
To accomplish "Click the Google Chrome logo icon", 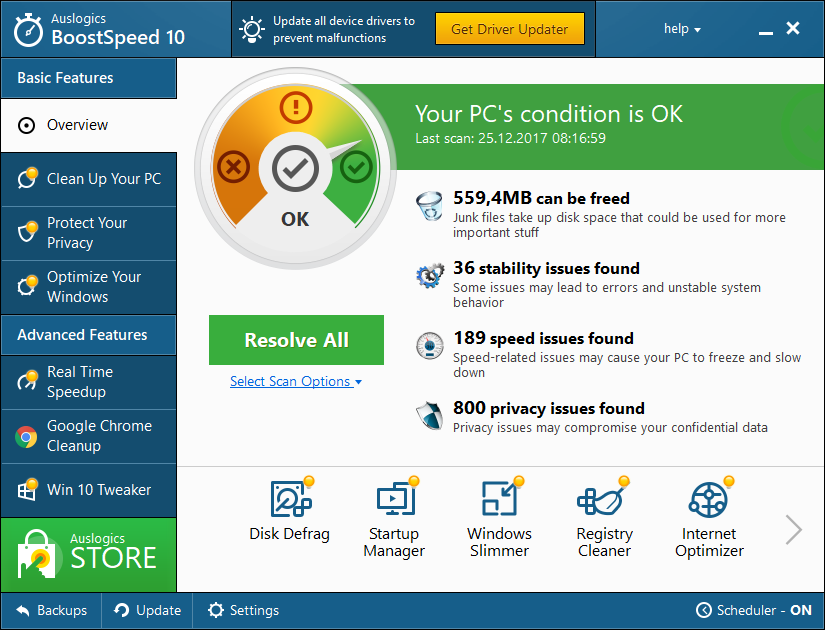I will 26,437.
